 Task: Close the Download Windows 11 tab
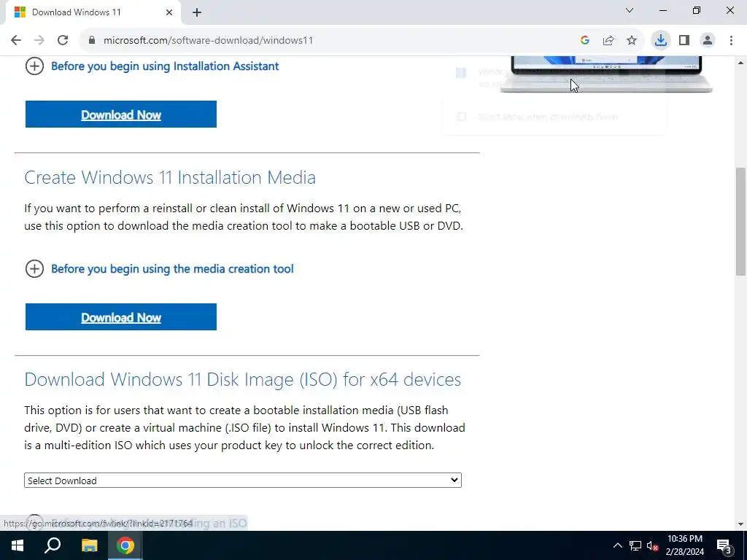point(169,13)
